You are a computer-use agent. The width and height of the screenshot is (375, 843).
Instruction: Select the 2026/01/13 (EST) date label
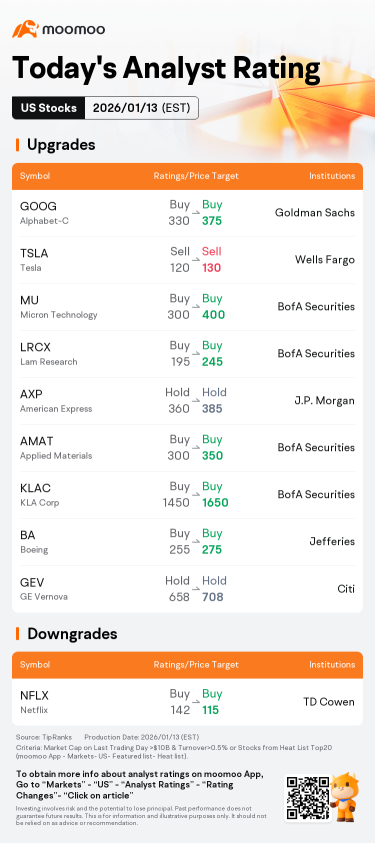point(142,108)
